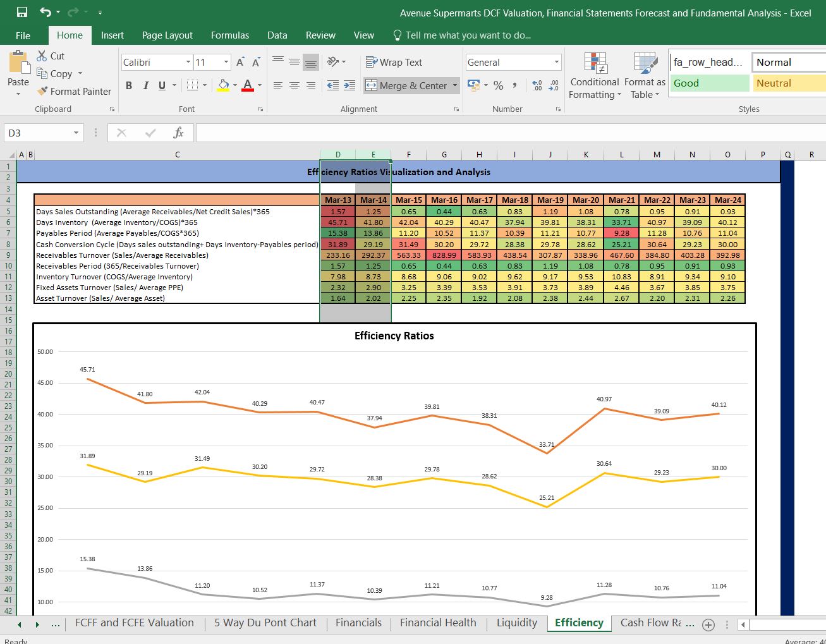Toggle Middle Align
Image resolution: width=826 pixels, height=644 pixels.
click(295, 62)
